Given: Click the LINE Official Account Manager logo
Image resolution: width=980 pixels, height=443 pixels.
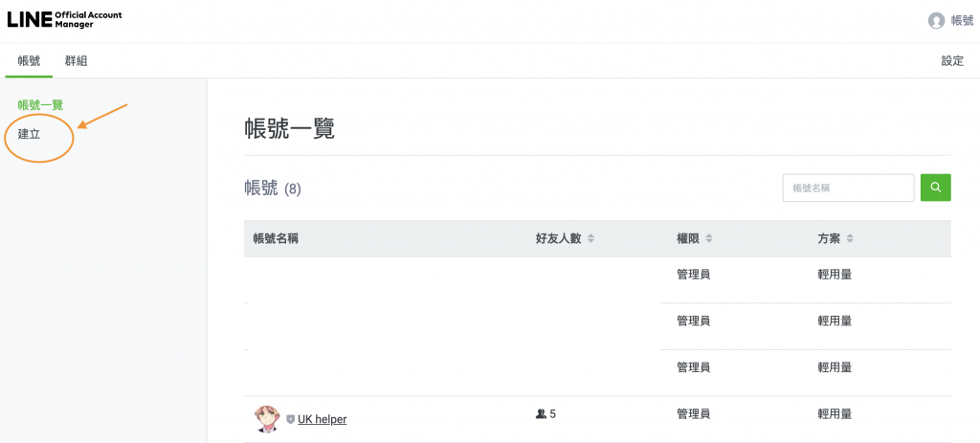Looking at the screenshot, I should pos(65,19).
